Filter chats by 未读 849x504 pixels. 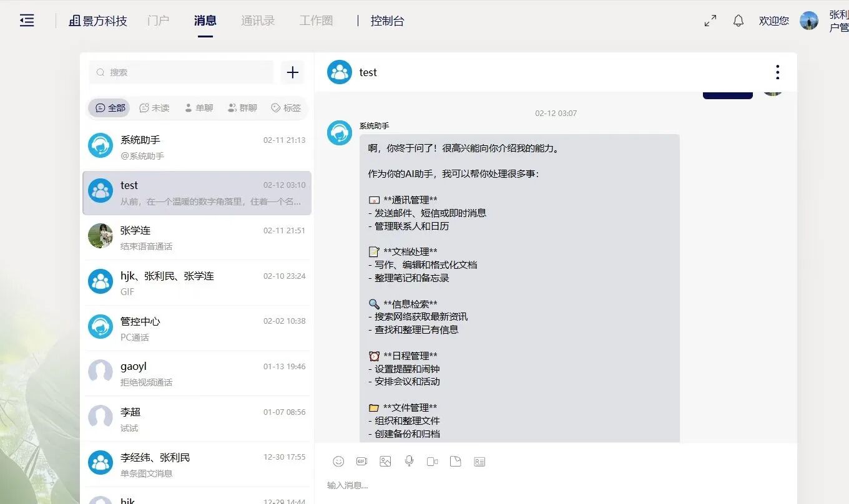[x=154, y=108]
